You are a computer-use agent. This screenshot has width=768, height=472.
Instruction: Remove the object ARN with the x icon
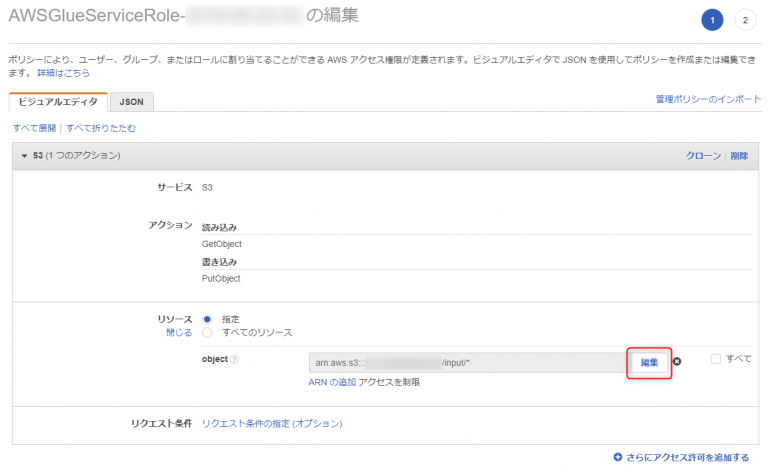coord(677,361)
